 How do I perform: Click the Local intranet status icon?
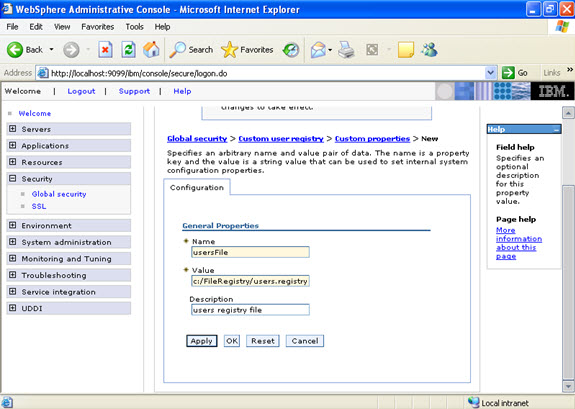click(x=473, y=402)
